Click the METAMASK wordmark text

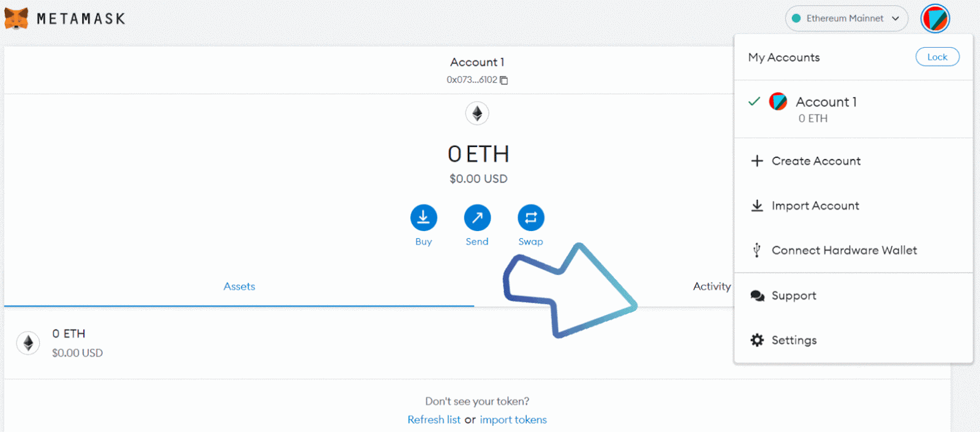[81, 19]
